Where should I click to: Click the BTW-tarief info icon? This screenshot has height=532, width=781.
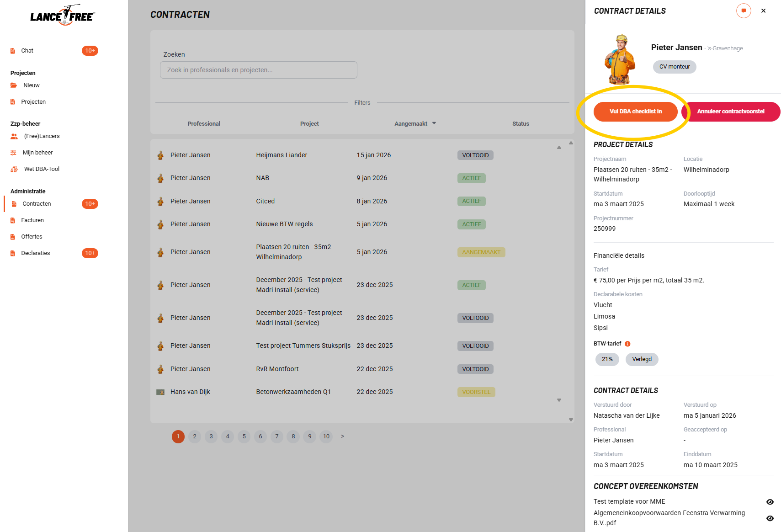627,344
